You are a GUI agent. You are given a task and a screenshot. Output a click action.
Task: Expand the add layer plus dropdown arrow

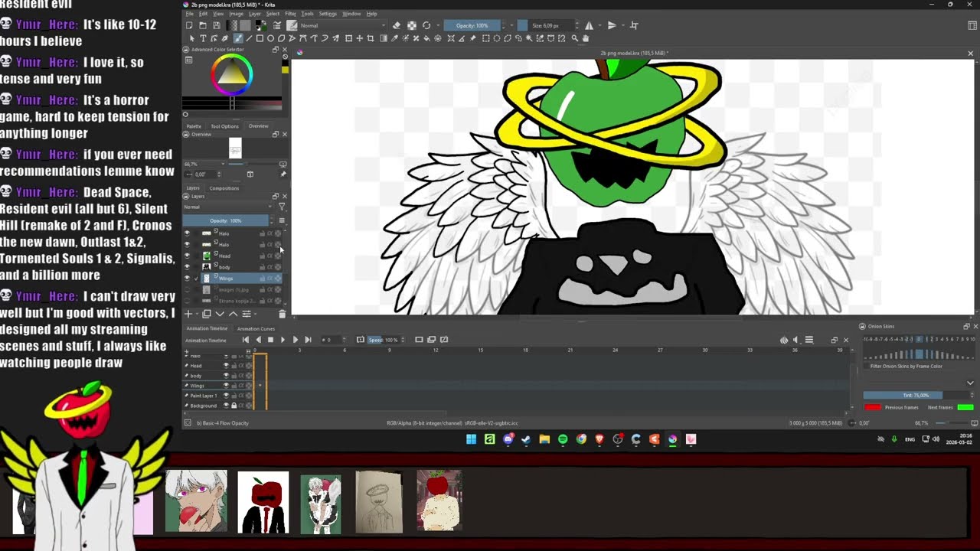(197, 314)
